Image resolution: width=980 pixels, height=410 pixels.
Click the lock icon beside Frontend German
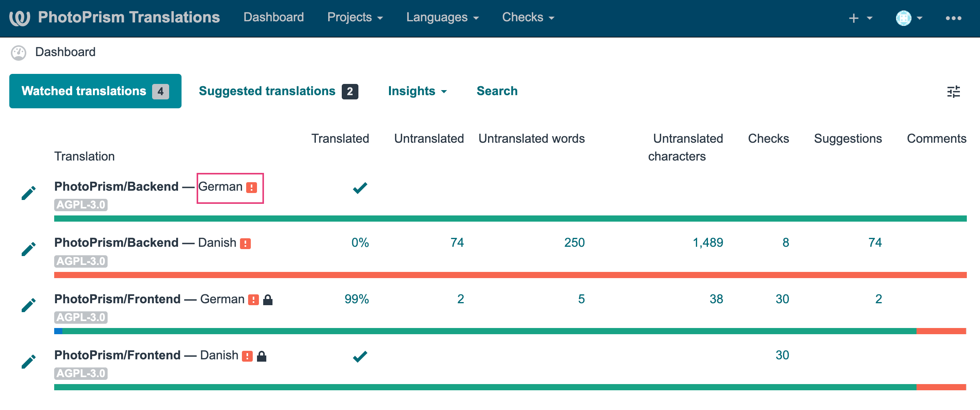(x=268, y=300)
